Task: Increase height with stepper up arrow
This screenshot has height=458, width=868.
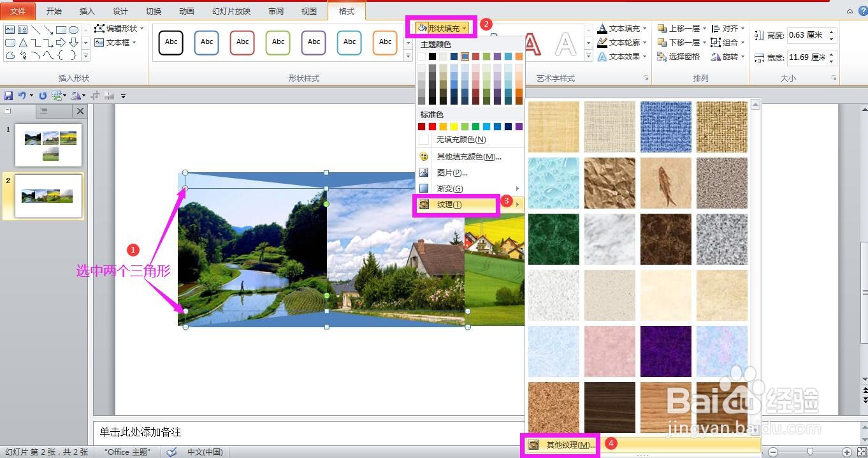Action: [831, 32]
